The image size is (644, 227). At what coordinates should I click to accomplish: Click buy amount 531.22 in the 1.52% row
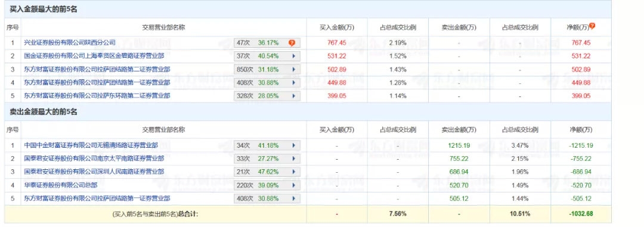point(337,56)
